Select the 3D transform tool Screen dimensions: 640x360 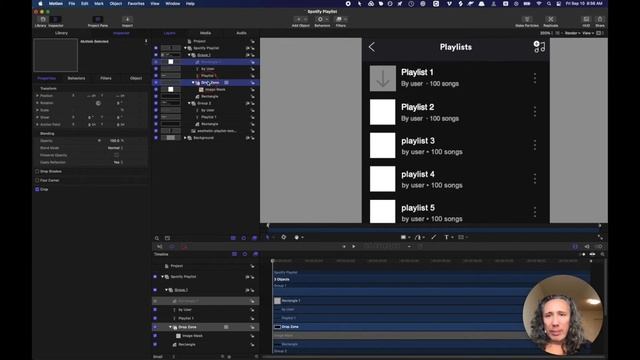click(x=284, y=237)
